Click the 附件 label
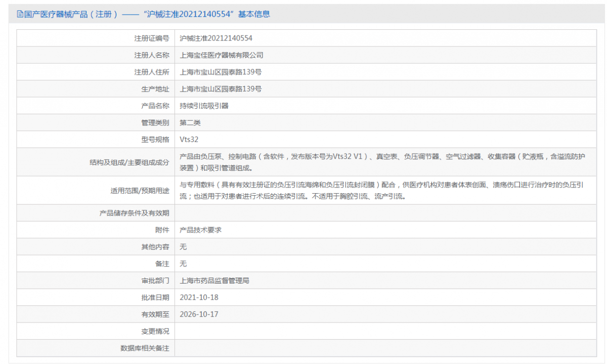 point(162,230)
